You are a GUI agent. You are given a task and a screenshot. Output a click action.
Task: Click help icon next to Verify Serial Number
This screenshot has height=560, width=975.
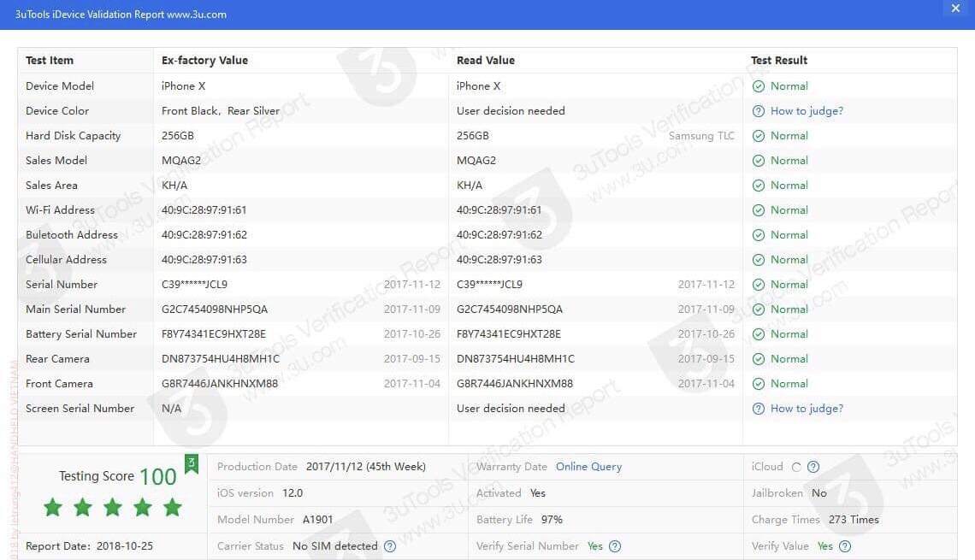tap(615, 546)
